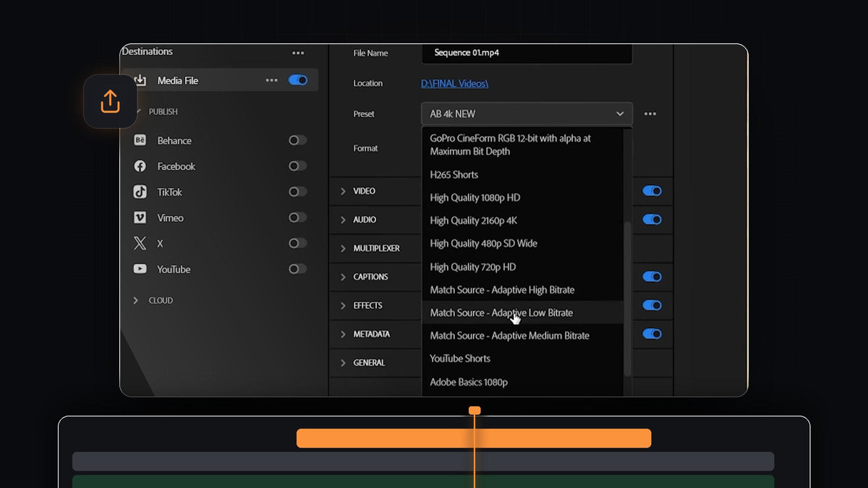Viewport: 868px width, 488px height.
Task: Expand the EFFECTS section
Action: (x=343, y=305)
